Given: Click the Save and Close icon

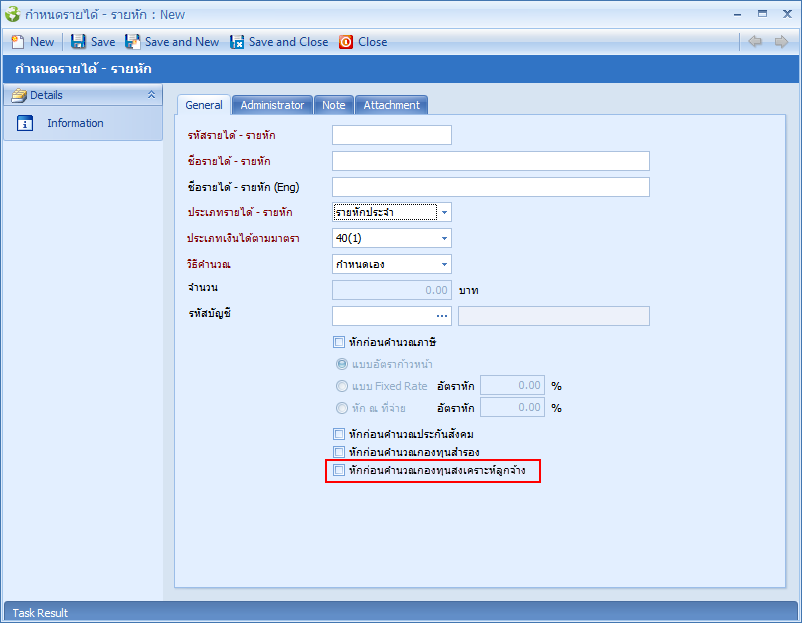Looking at the screenshot, I should pyautogui.click(x=237, y=42).
